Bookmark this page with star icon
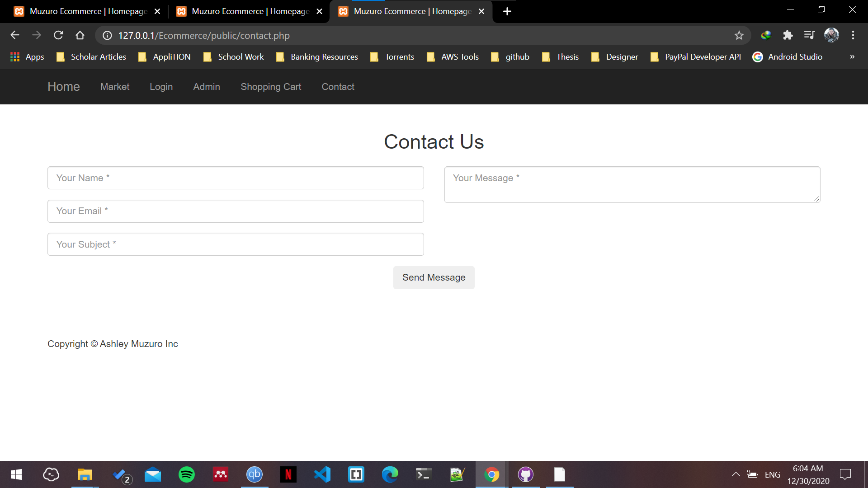This screenshot has width=868, height=488. point(739,35)
